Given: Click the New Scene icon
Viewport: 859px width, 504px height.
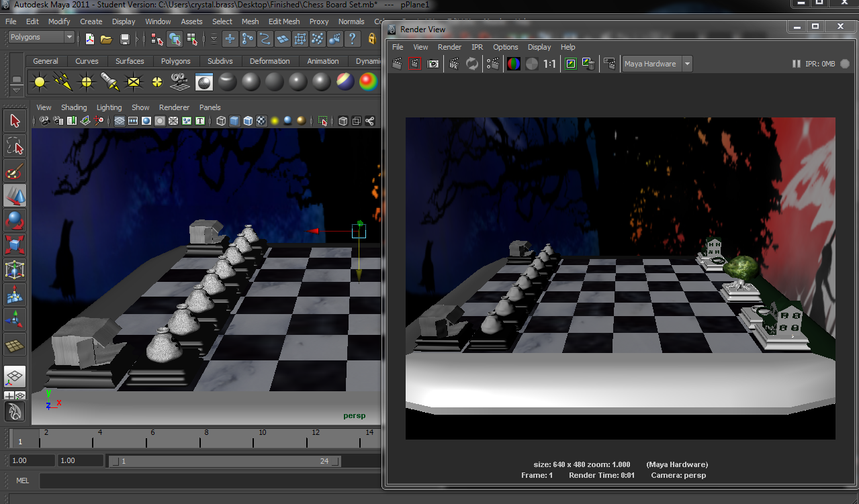Looking at the screenshot, I should click(x=89, y=39).
